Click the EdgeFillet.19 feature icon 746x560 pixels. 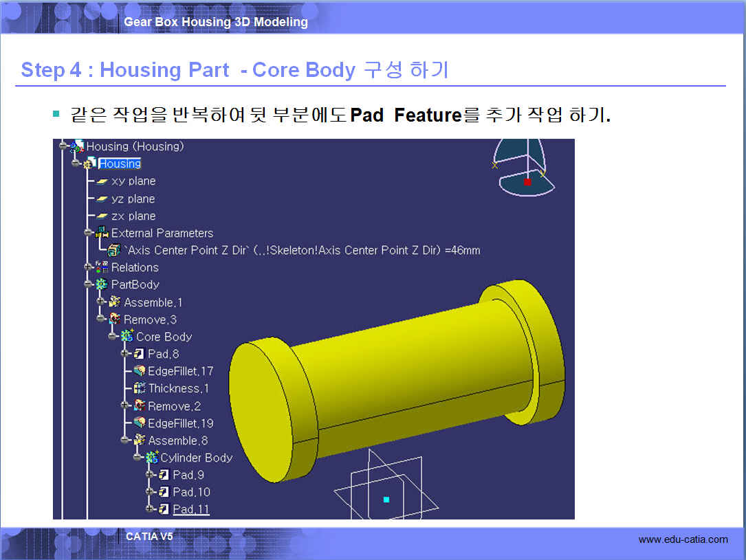coord(140,423)
